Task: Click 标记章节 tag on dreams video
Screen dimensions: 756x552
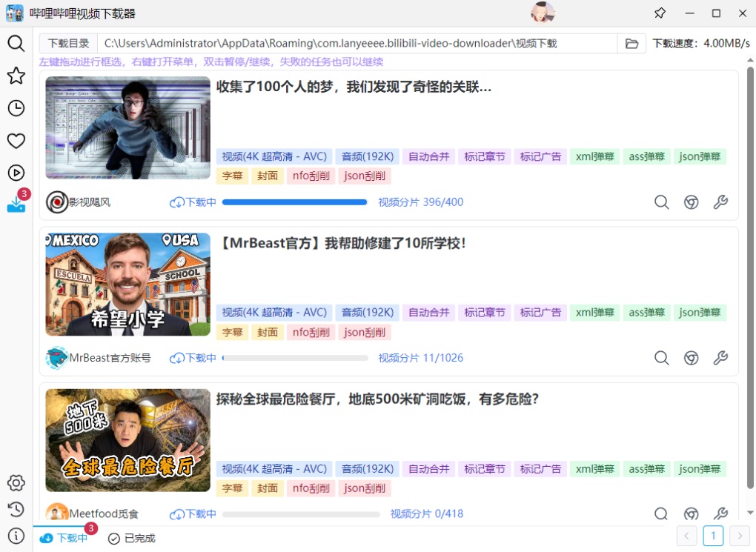Action: coord(485,156)
